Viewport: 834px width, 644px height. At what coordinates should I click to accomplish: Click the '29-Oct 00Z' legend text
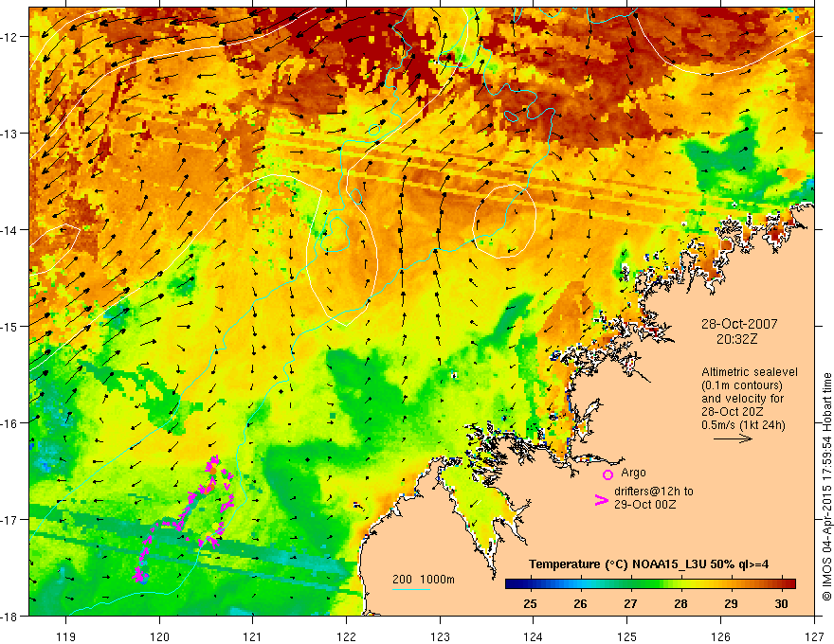coord(644,504)
